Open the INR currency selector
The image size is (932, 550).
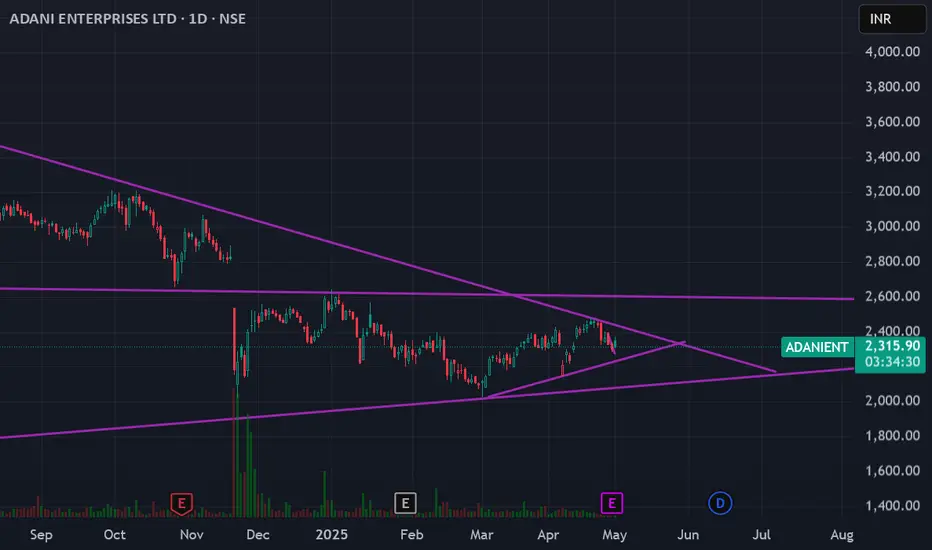pos(892,19)
